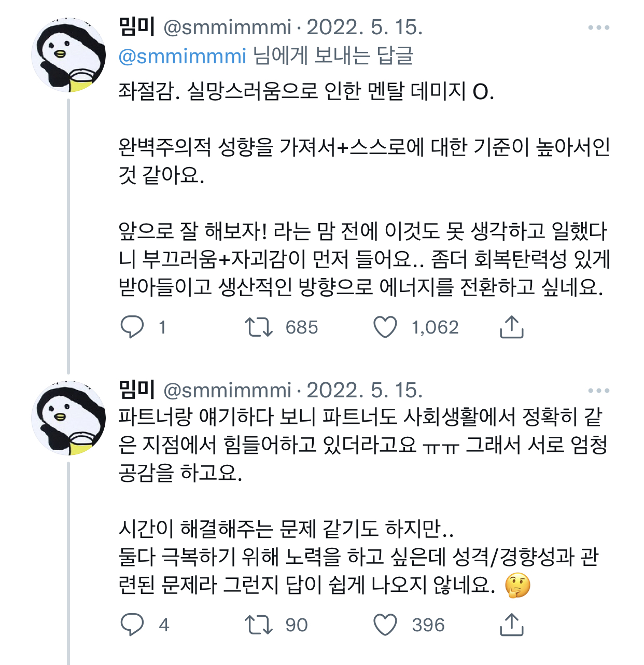Screen dimensions: 644x665
Task: Retweet the second tweet with 90 retweets
Action: coord(258,625)
